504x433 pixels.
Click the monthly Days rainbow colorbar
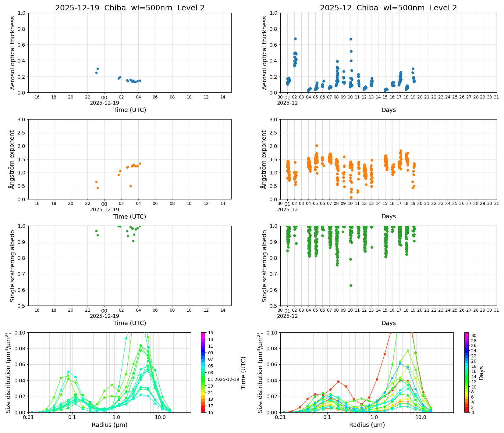(466, 372)
